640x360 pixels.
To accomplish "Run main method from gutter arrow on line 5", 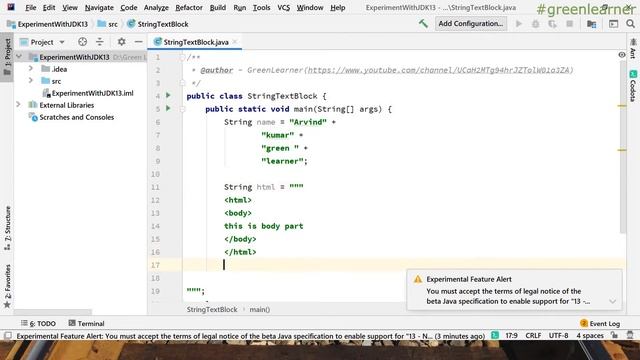I will (168, 108).
